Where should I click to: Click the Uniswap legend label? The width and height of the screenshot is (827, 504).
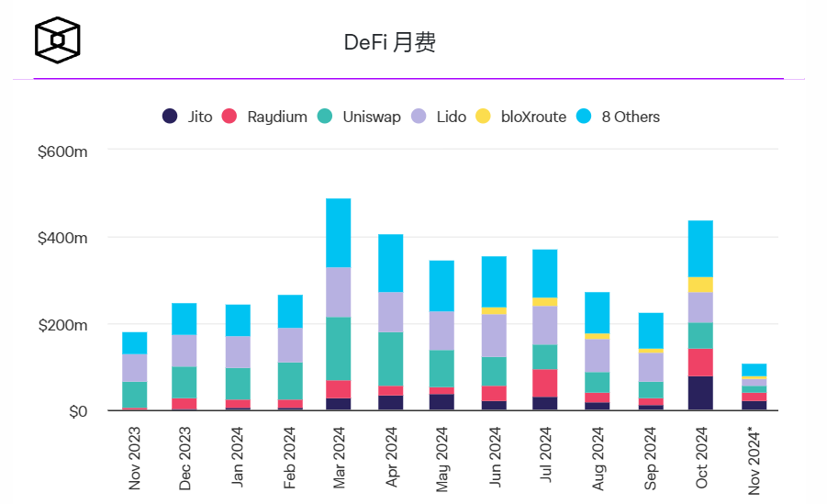coord(372,118)
